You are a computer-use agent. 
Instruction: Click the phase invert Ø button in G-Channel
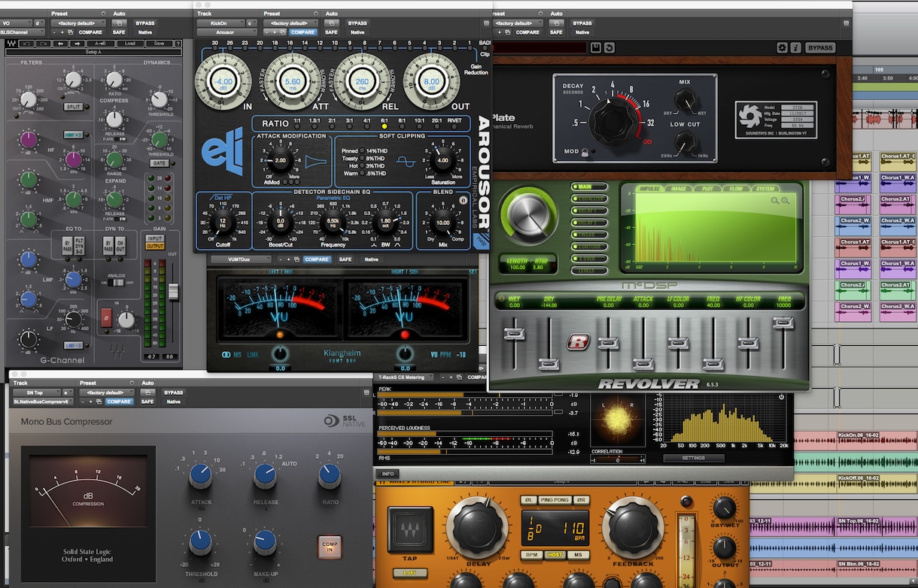(105, 319)
